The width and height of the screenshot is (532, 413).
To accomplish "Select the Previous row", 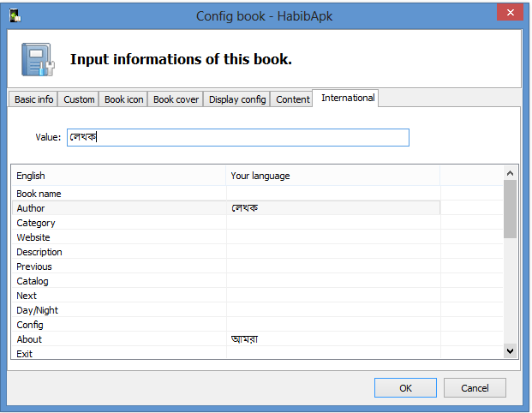I will pyautogui.click(x=226, y=266).
